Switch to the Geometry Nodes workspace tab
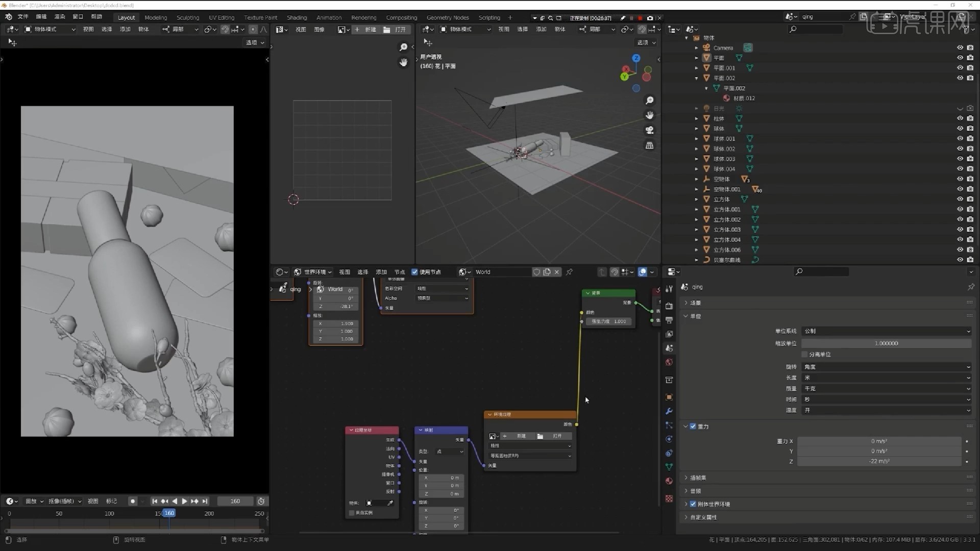The height and width of the screenshot is (551, 980). pos(448,17)
